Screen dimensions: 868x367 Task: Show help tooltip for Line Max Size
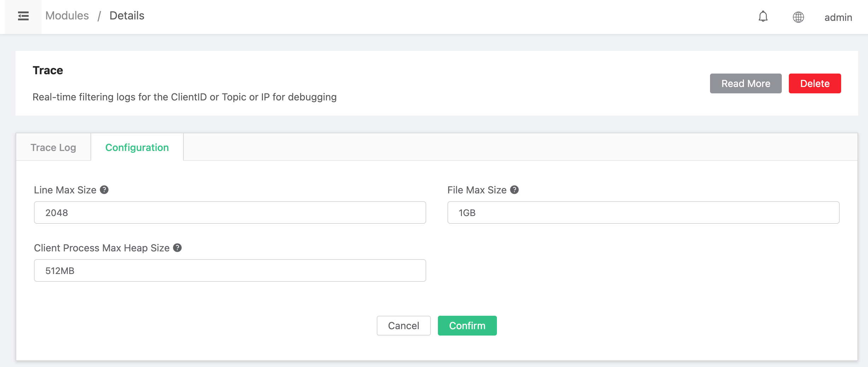tap(104, 190)
